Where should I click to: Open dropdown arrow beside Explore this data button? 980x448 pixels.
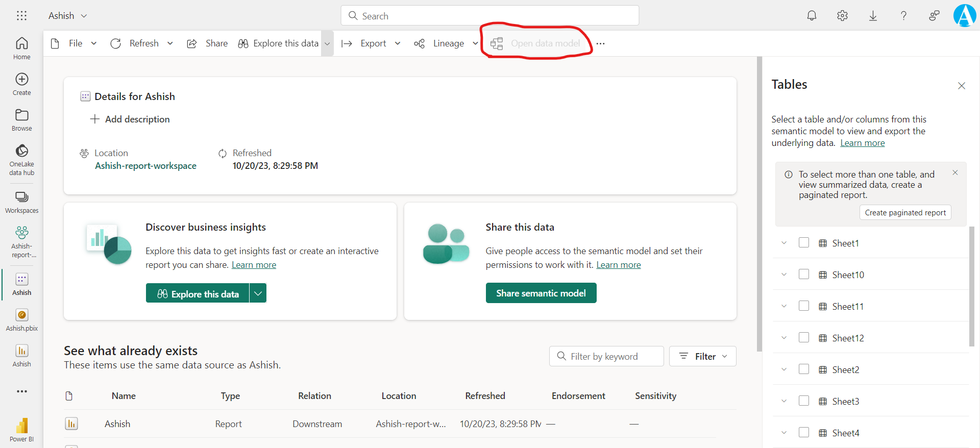point(258,293)
